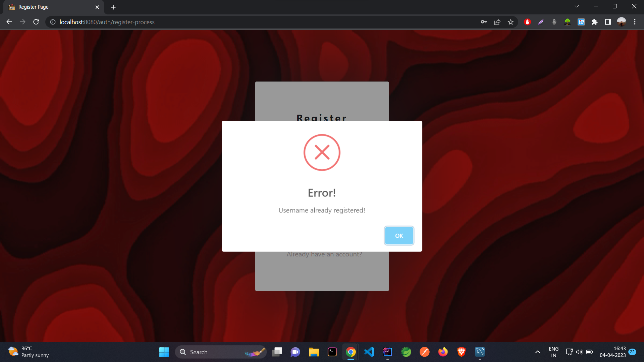Reload the page with refresh icon
Image resolution: width=644 pixels, height=362 pixels.
click(x=36, y=22)
